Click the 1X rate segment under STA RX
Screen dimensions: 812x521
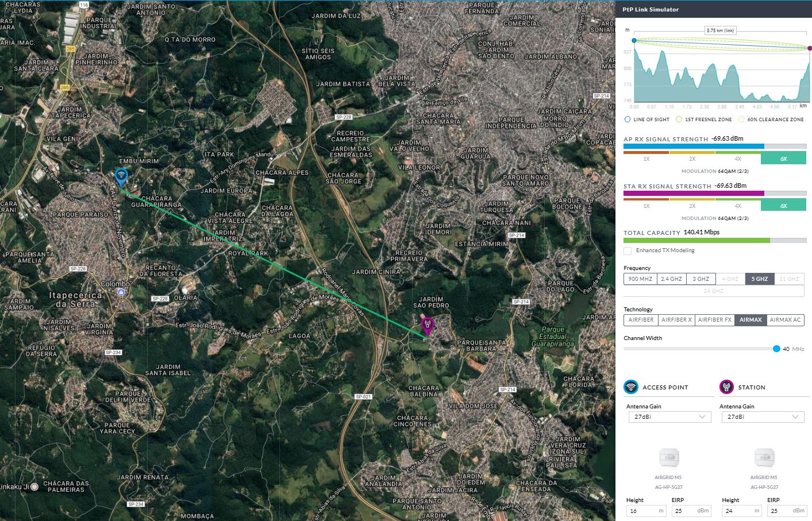[646, 206]
